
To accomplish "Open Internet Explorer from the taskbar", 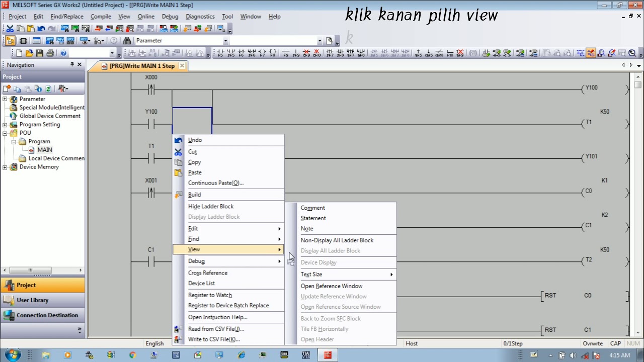I will (x=241, y=355).
